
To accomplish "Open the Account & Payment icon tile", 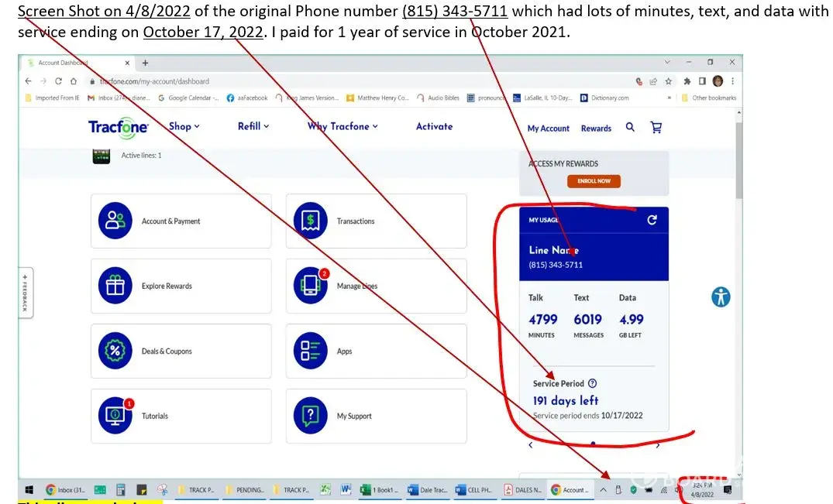I will point(115,221).
